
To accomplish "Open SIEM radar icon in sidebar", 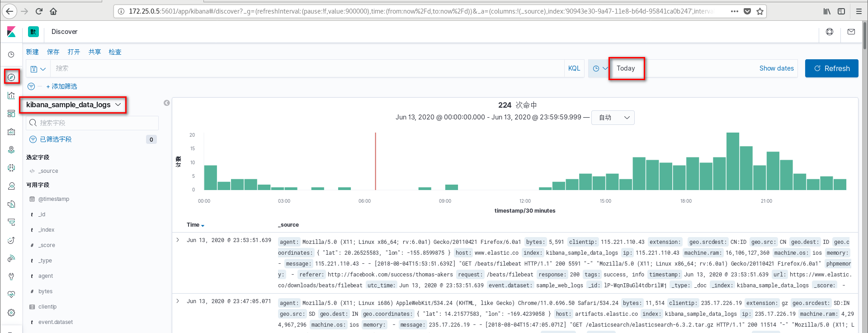I will pyautogui.click(x=11, y=258).
